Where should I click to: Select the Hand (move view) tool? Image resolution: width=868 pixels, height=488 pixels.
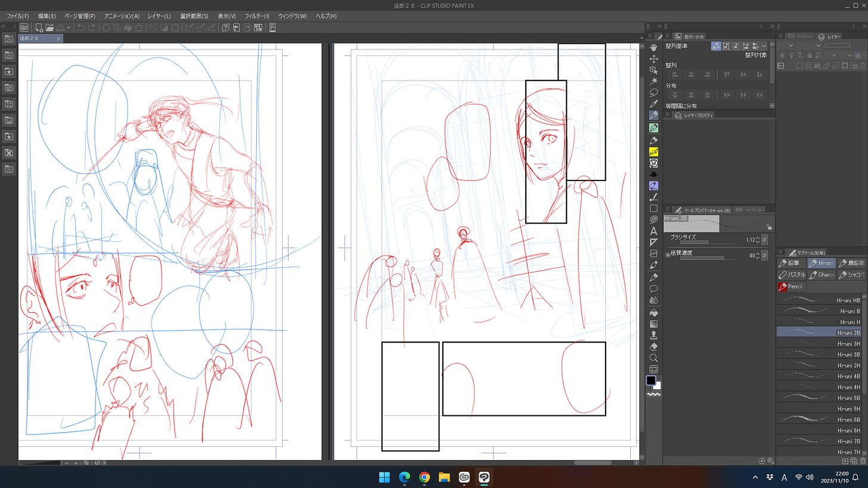(x=653, y=47)
